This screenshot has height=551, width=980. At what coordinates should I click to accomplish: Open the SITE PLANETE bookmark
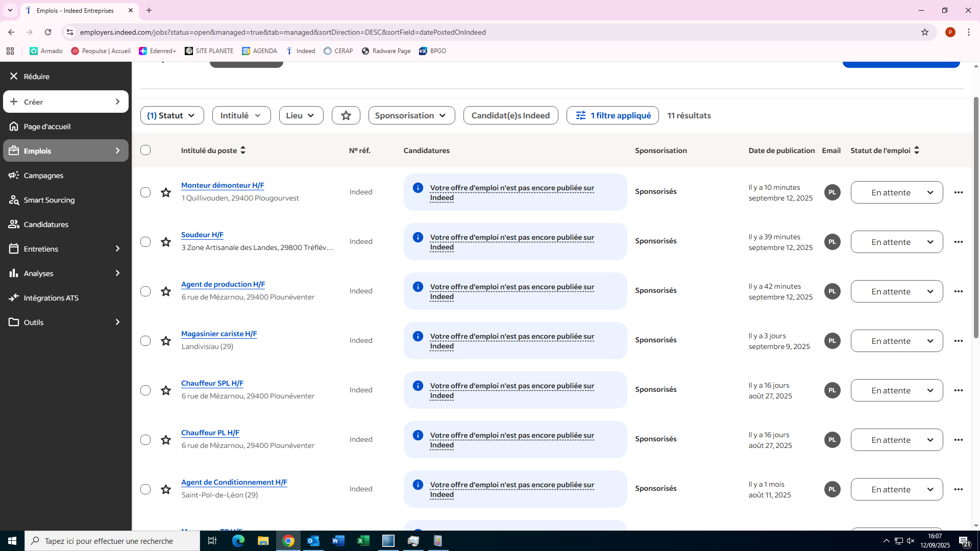(x=209, y=51)
